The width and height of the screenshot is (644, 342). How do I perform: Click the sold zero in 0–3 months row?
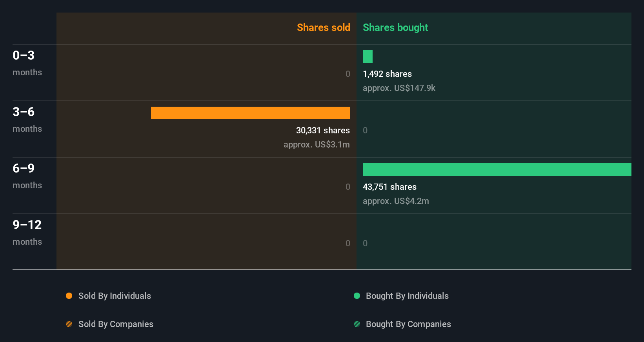pyautogui.click(x=348, y=74)
